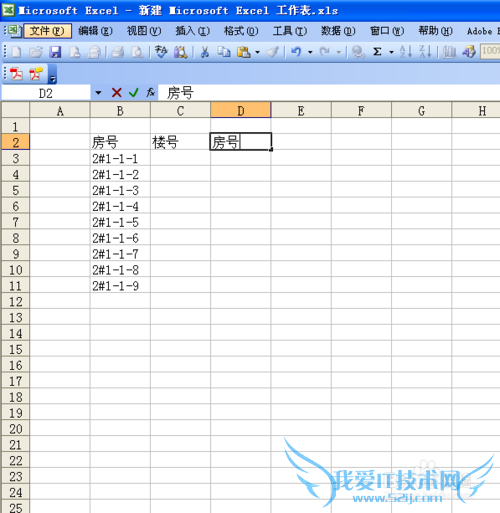Image resolution: width=500 pixels, height=513 pixels.
Task: Click the Insert Hyperlink globe icon
Action: point(358,52)
